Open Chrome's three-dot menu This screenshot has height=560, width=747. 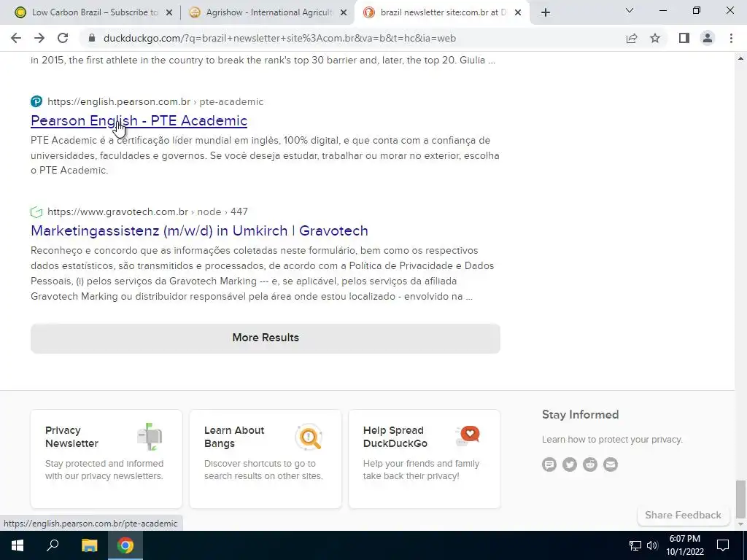click(x=731, y=38)
